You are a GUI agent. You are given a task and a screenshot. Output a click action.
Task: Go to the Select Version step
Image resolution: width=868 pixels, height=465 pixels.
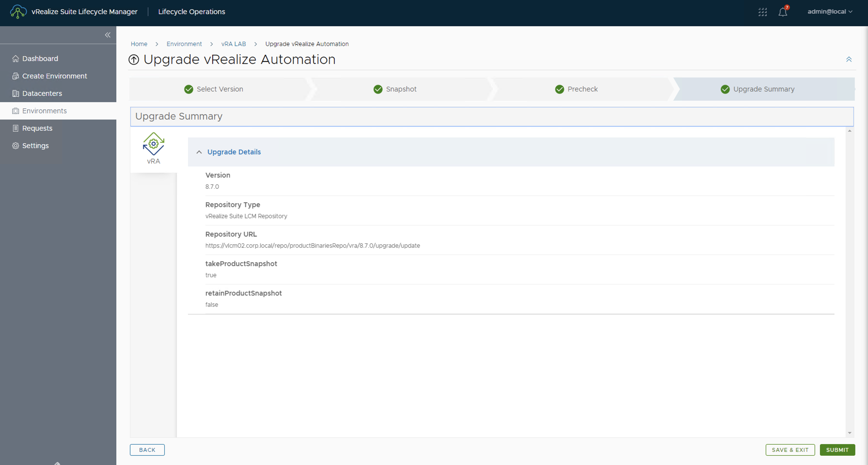pos(219,89)
